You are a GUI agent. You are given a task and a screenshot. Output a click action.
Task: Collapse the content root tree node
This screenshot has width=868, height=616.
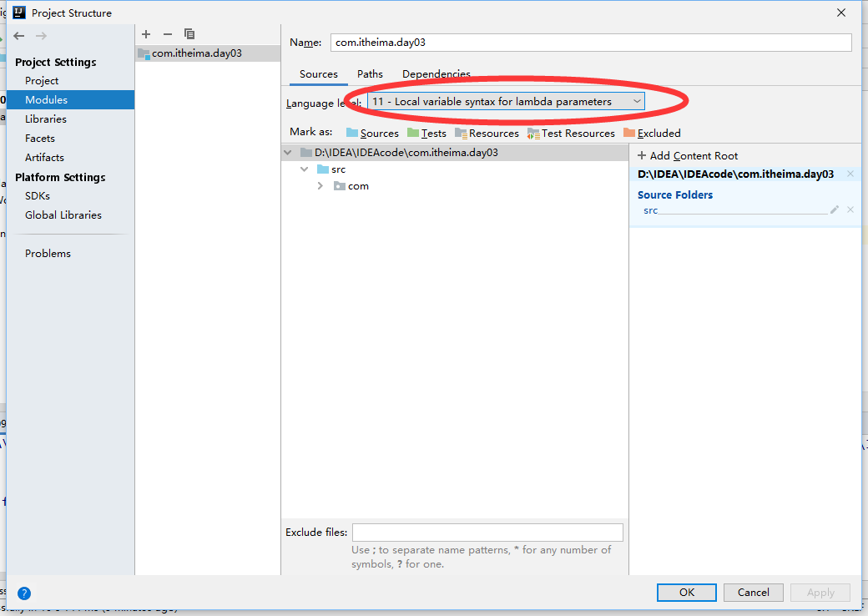288,152
